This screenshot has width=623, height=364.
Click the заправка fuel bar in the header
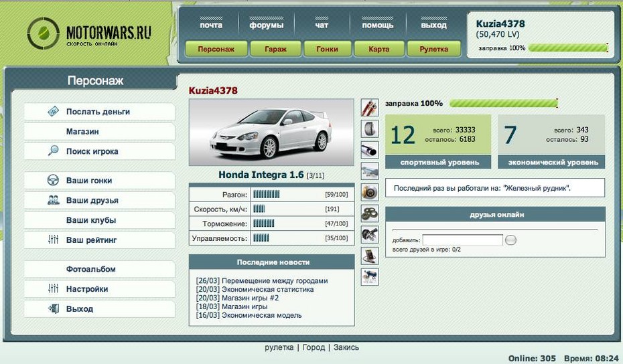click(x=569, y=48)
